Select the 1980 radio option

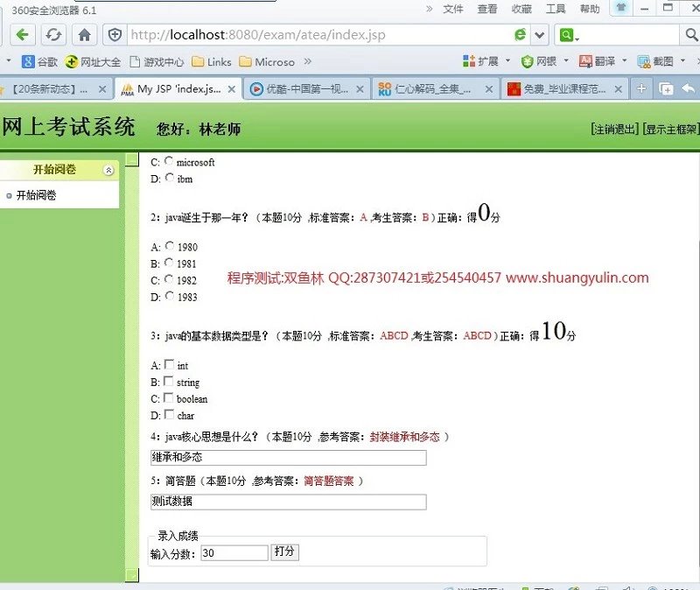[169, 245]
